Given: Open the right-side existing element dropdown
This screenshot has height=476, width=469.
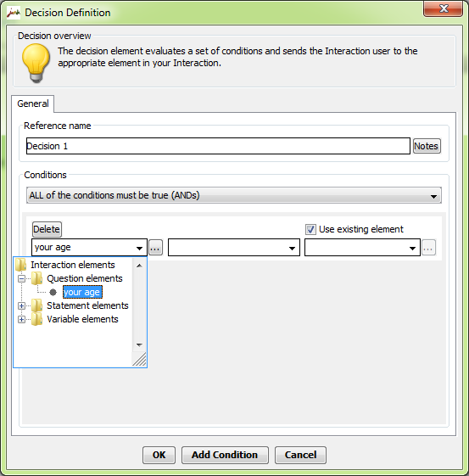Looking at the screenshot, I should click(362, 248).
